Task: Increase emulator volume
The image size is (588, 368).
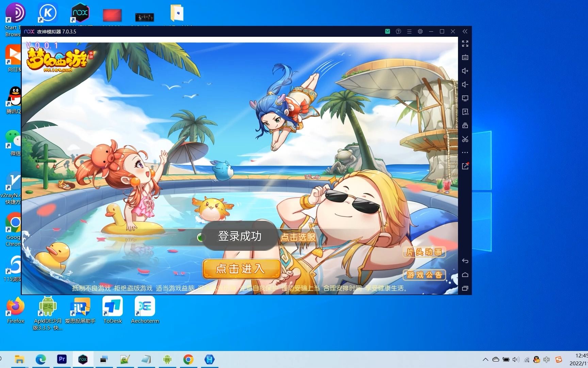Action: (465, 71)
